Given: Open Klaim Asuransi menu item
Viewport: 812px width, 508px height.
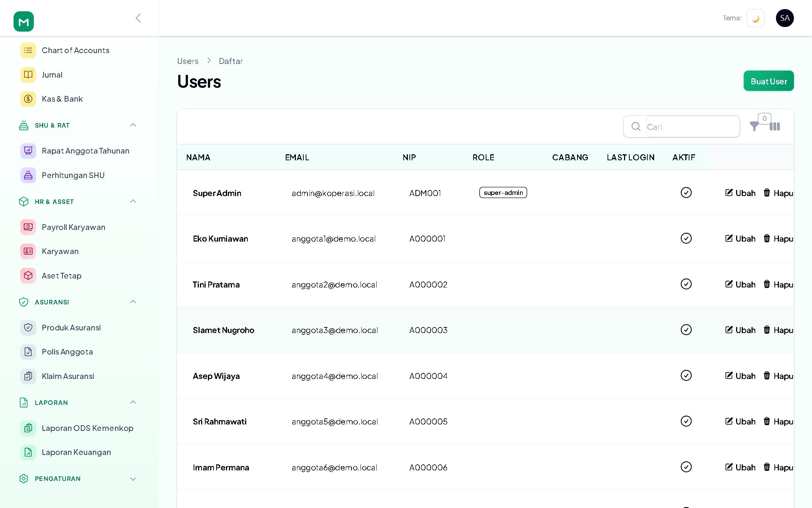Looking at the screenshot, I should tap(68, 376).
